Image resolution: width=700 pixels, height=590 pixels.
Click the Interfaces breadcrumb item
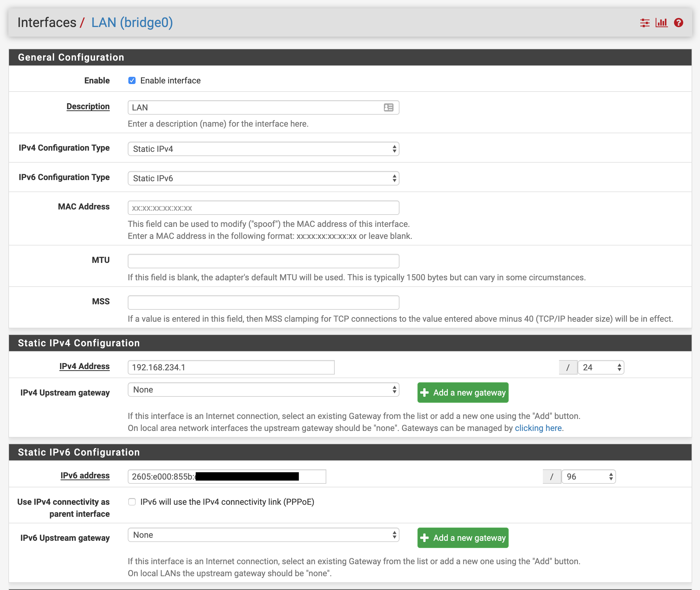click(x=47, y=23)
